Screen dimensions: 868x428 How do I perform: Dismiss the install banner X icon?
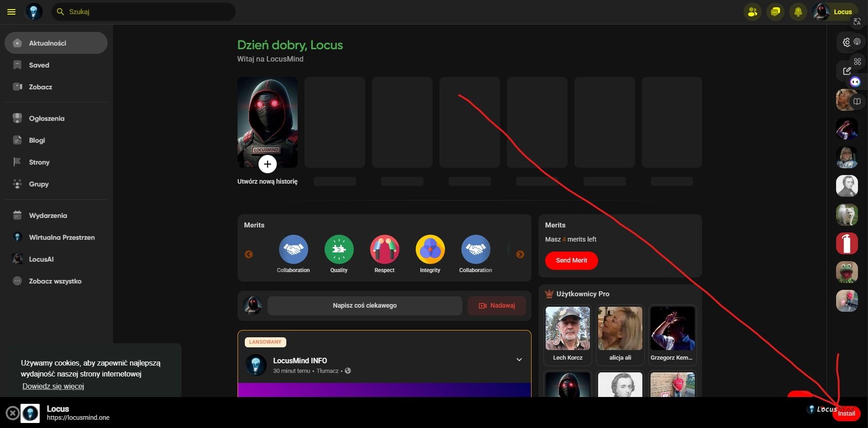[13, 413]
